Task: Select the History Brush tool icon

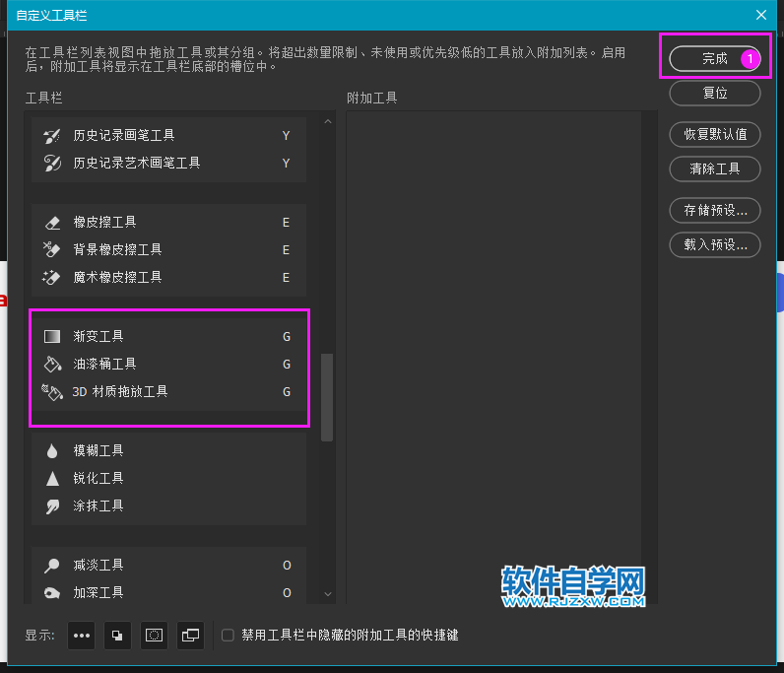Action: click(52, 136)
